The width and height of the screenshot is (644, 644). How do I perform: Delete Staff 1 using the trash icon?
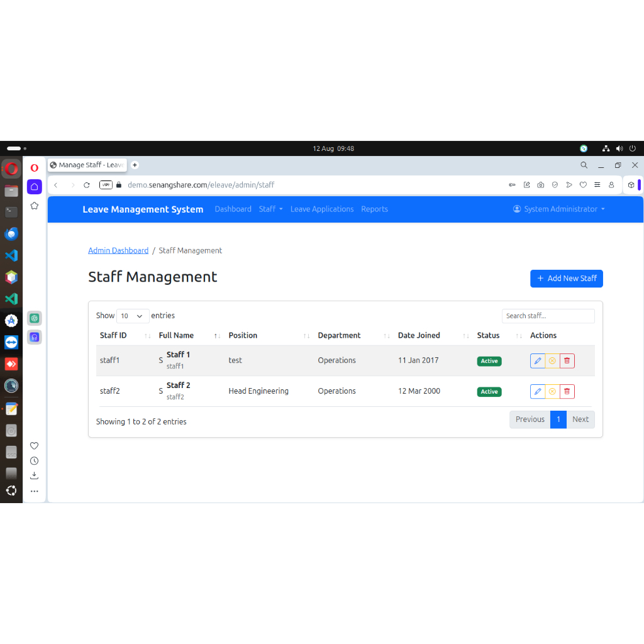click(567, 361)
